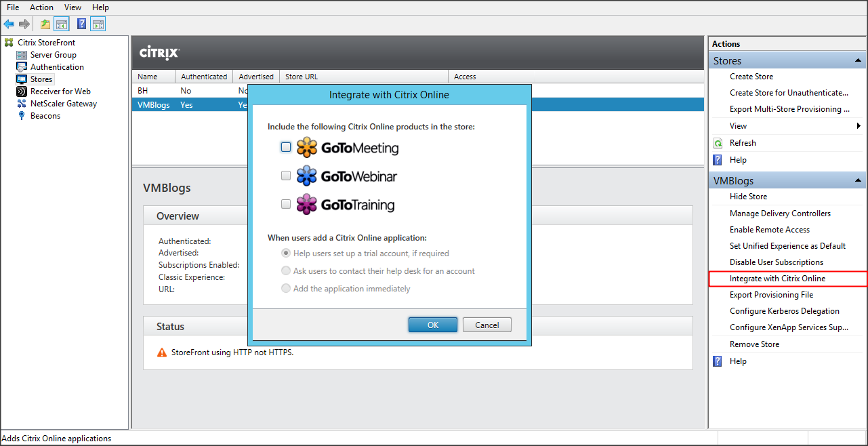Viewport: 868px width, 446px height.
Task: Click the Cancel button in dialog
Action: 487,325
